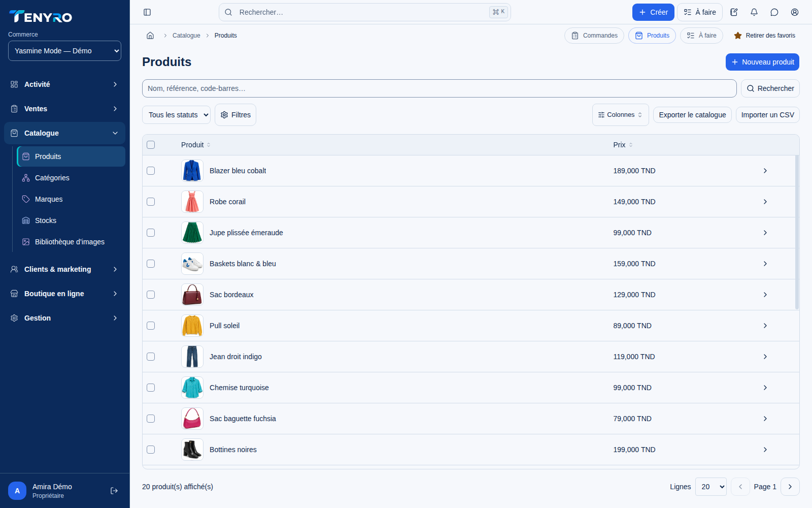The height and width of the screenshot is (508, 812).
Task: Go to home breadcrumb icon
Action: tap(150, 36)
